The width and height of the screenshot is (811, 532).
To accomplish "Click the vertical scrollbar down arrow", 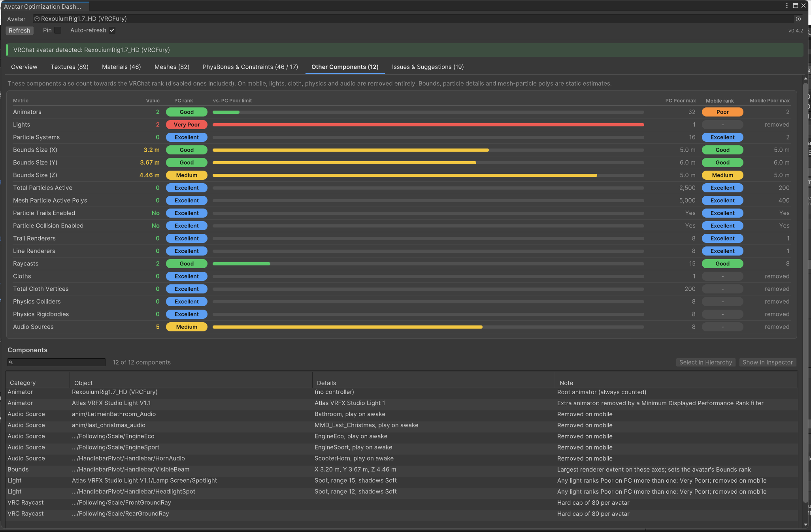I will point(805,524).
